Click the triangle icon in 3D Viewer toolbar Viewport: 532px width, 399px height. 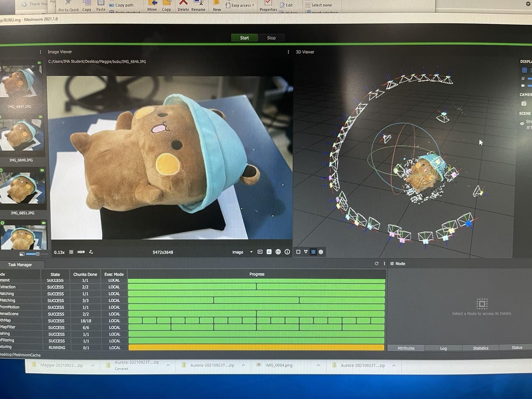click(x=306, y=252)
